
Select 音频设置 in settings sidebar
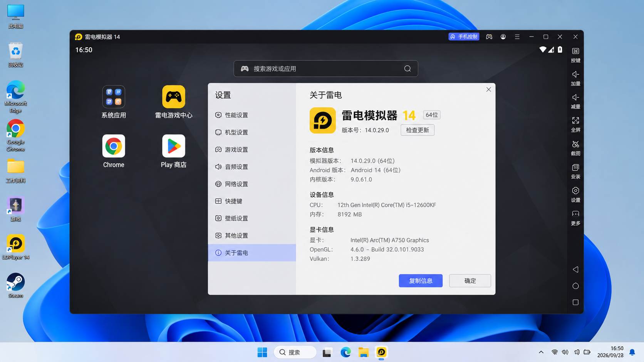coord(252,167)
